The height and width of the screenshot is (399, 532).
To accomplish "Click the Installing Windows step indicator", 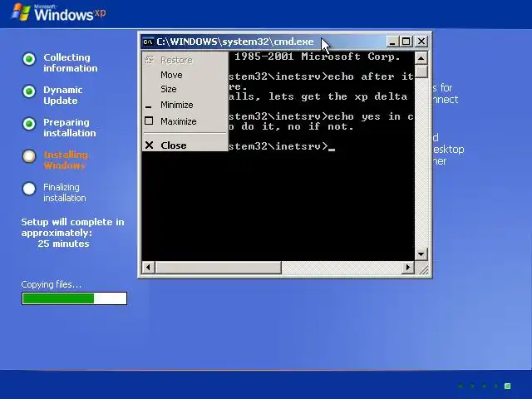I will (29, 156).
